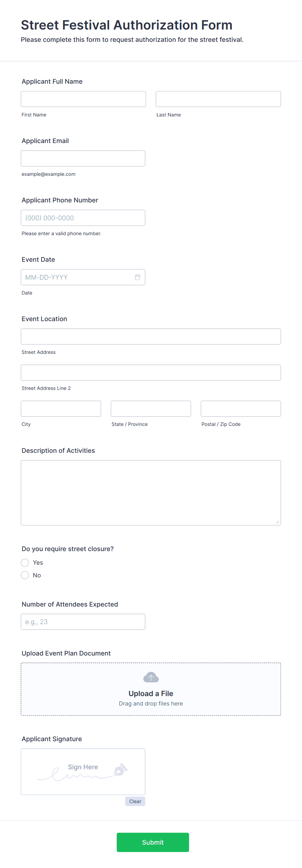The width and height of the screenshot is (302, 868).
Task: Open the calendar icon in Event Date
Action: (x=138, y=277)
